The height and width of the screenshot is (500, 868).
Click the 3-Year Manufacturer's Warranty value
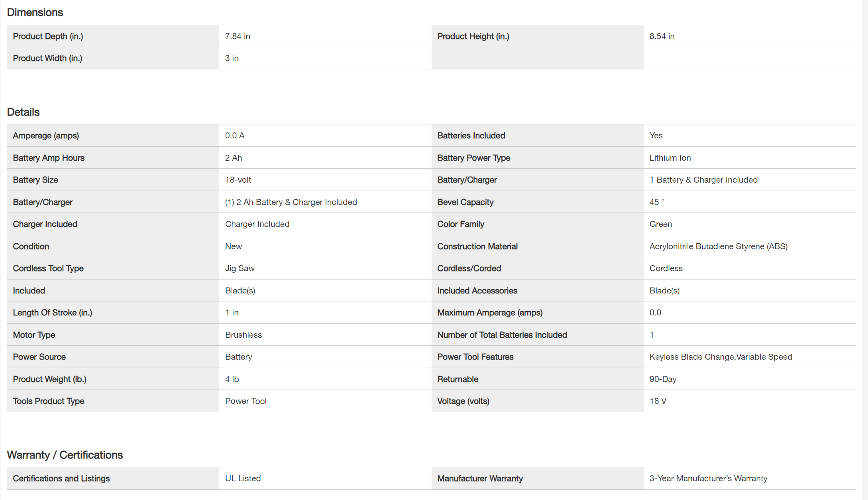point(708,478)
